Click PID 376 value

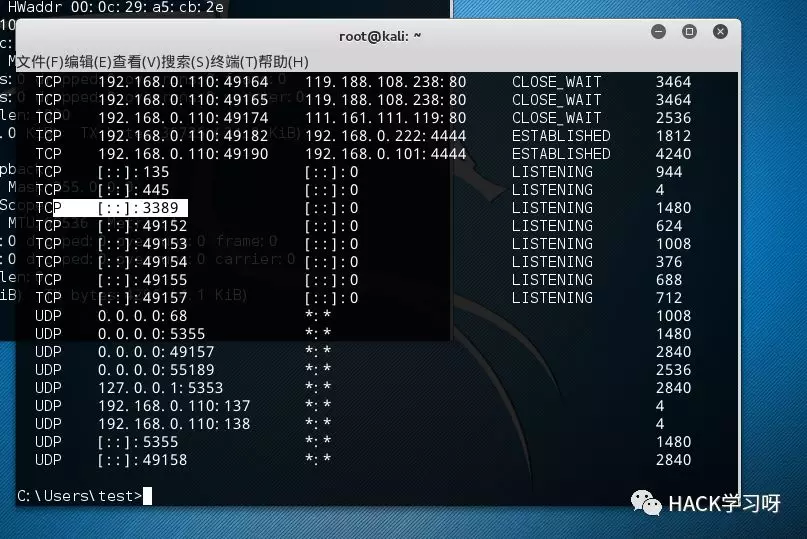tap(669, 262)
